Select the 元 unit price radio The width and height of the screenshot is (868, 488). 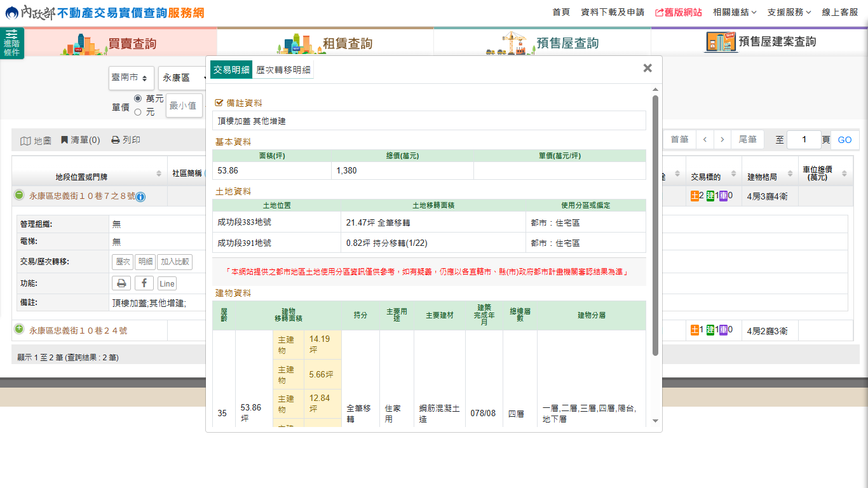click(138, 112)
